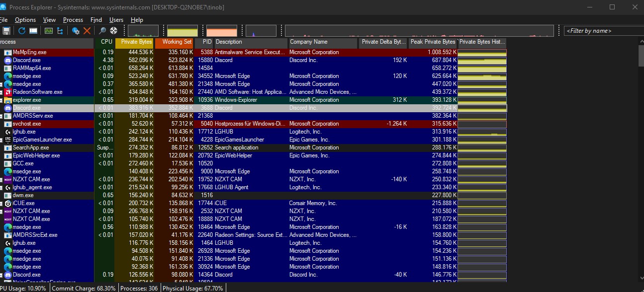Toggle the Show Process Tree toolbar icon

click(x=60, y=31)
